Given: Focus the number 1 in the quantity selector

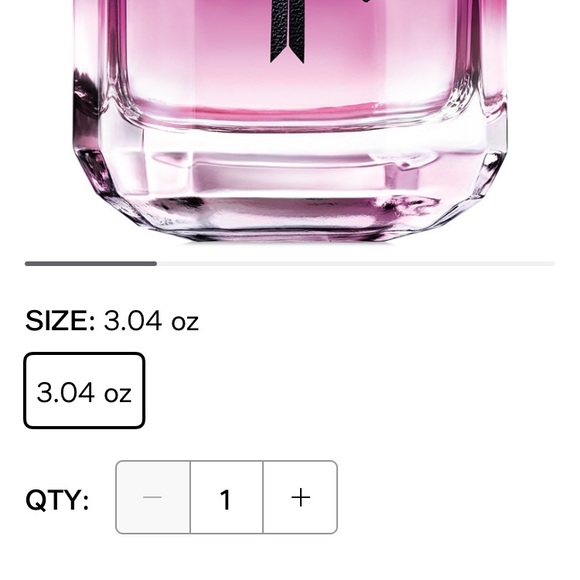Looking at the screenshot, I should (225, 499).
